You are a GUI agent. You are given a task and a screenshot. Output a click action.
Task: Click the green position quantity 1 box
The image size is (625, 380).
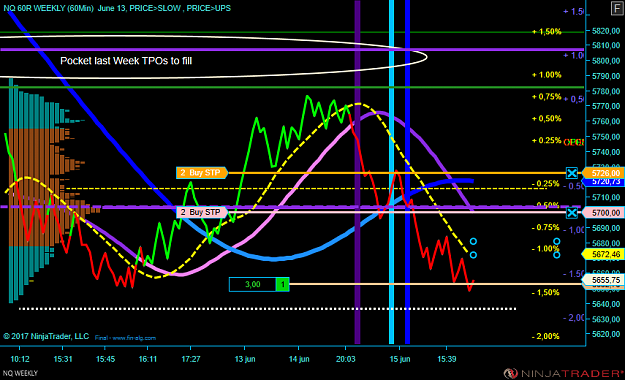283,284
